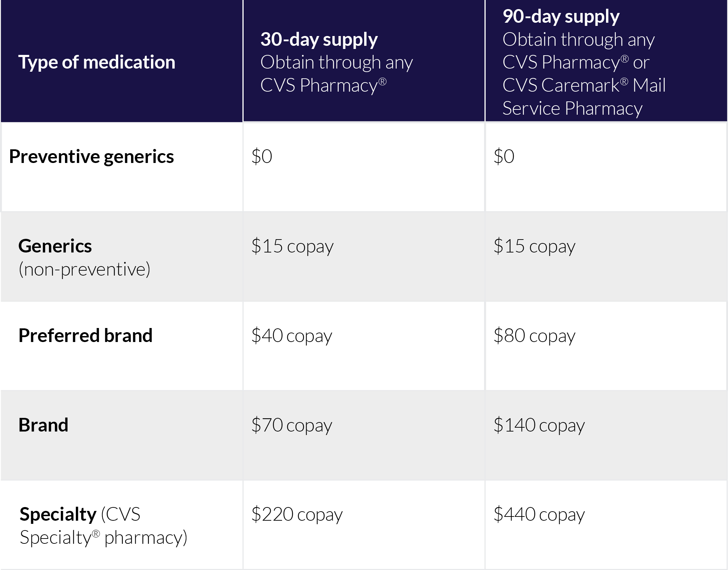The height and width of the screenshot is (570, 728).
Task: Select the bold "30-day supply" heading
Action: pyautogui.click(x=319, y=39)
